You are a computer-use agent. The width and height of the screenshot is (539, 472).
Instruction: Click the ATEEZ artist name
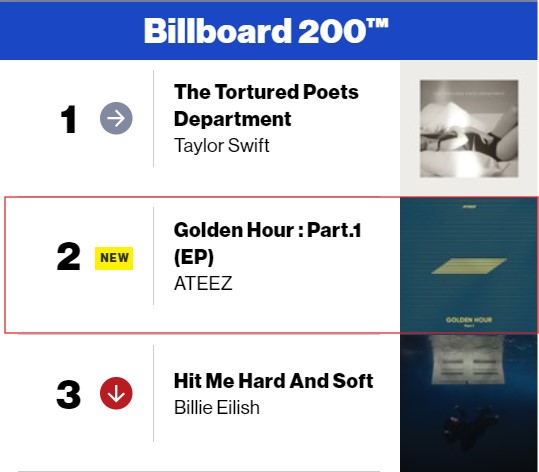point(203,284)
